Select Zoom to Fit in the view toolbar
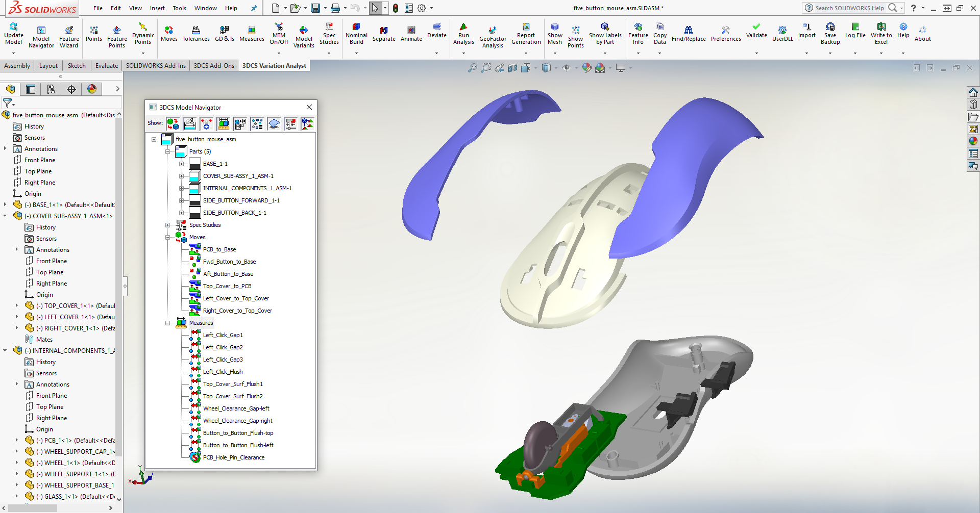This screenshot has height=513, width=980. click(x=472, y=67)
